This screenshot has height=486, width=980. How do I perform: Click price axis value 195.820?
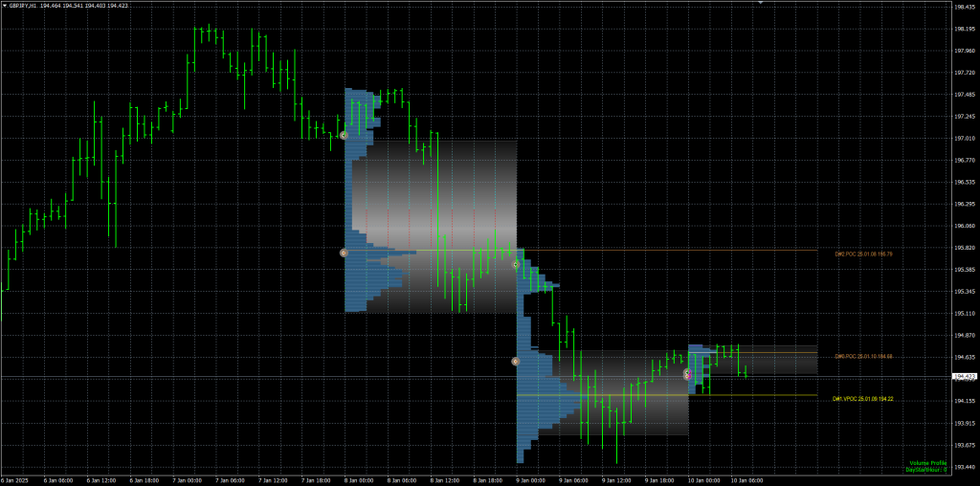tap(964, 248)
